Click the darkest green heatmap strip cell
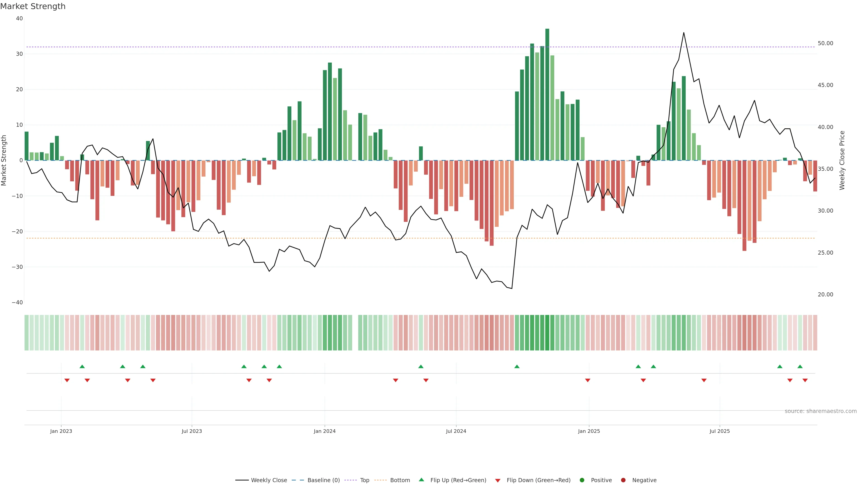The width and height of the screenshot is (868, 488). point(547,332)
